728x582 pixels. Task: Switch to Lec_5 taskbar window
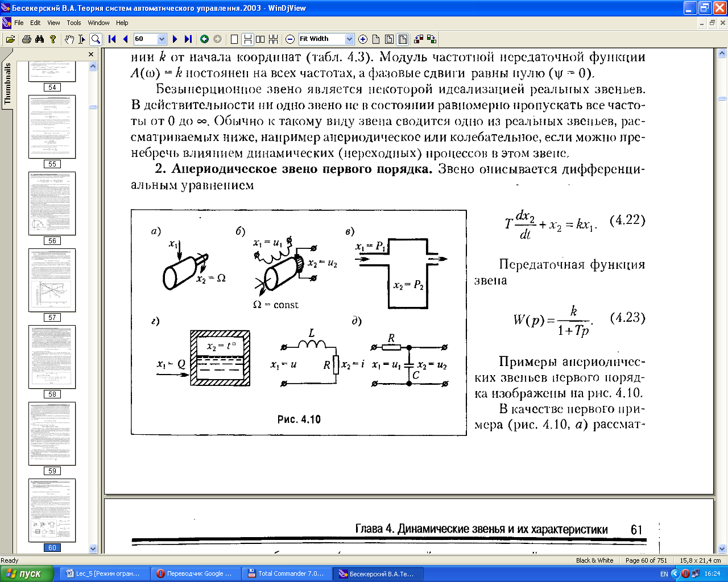pyautogui.click(x=104, y=573)
